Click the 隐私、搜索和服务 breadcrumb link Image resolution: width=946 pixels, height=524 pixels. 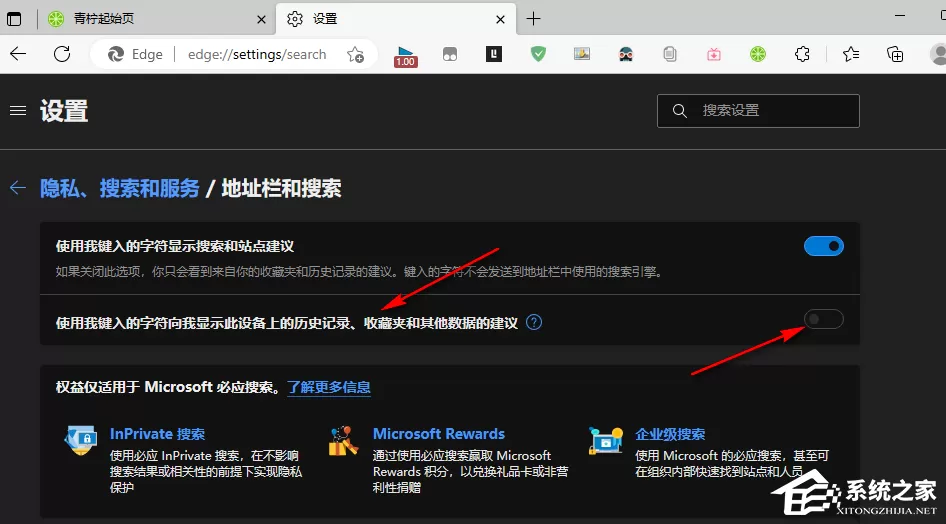(x=119, y=188)
